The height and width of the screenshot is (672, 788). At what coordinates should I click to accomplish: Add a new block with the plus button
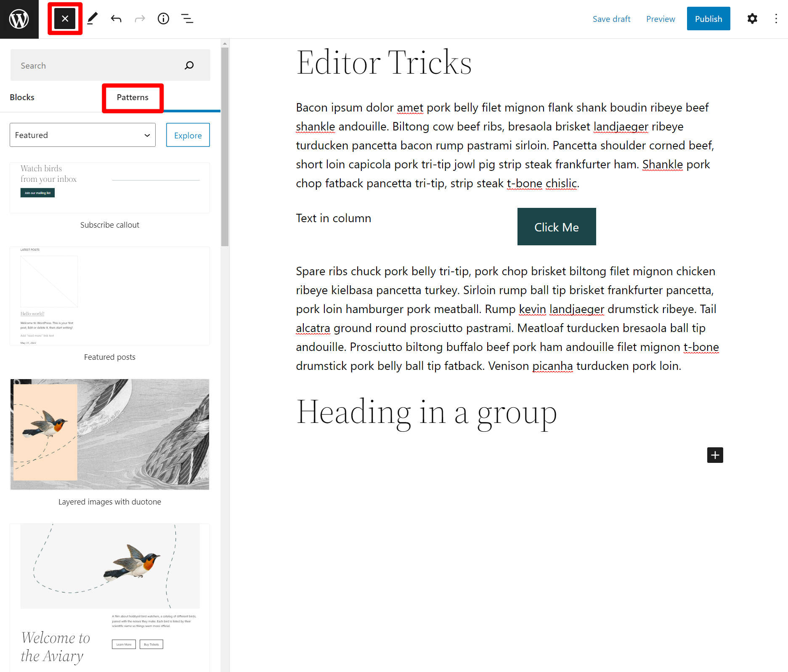coord(715,455)
